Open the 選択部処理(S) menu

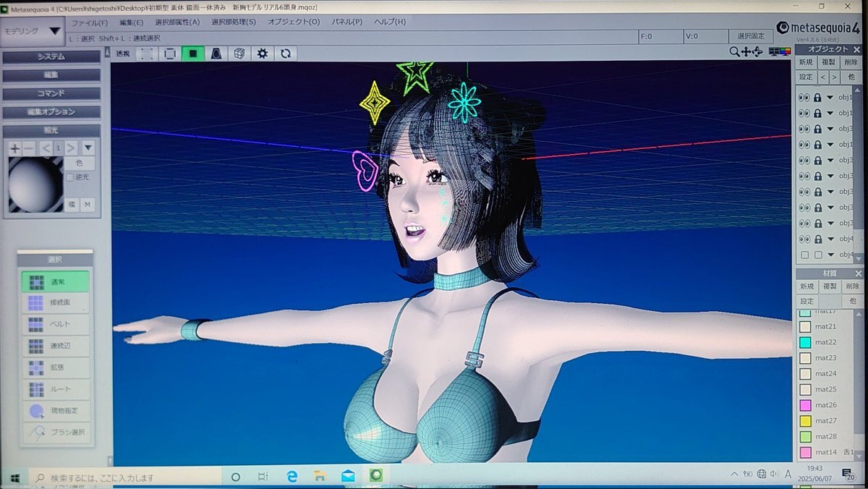(x=234, y=22)
